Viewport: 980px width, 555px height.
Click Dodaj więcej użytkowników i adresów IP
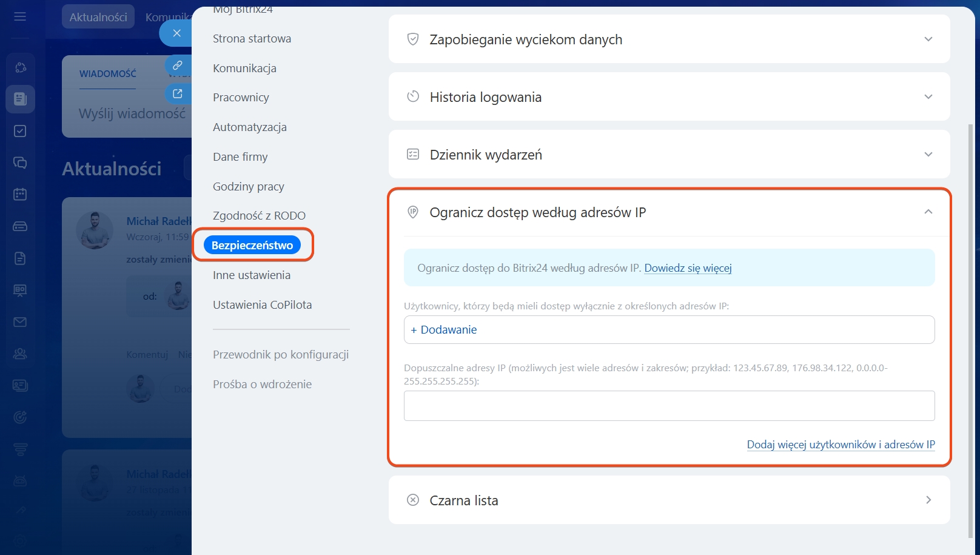click(841, 445)
